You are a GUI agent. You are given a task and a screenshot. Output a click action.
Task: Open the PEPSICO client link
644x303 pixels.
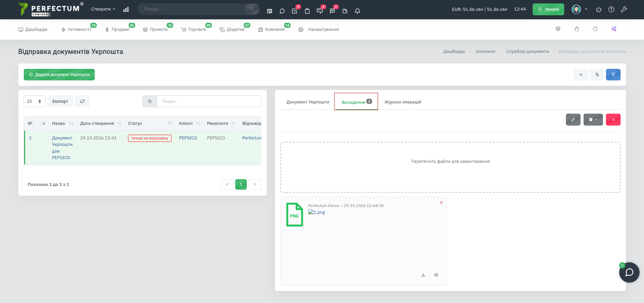pyautogui.click(x=188, y=138)
